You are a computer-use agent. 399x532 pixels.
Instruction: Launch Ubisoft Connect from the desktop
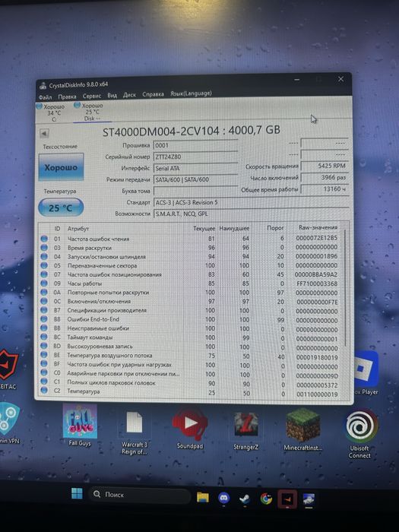359,434
